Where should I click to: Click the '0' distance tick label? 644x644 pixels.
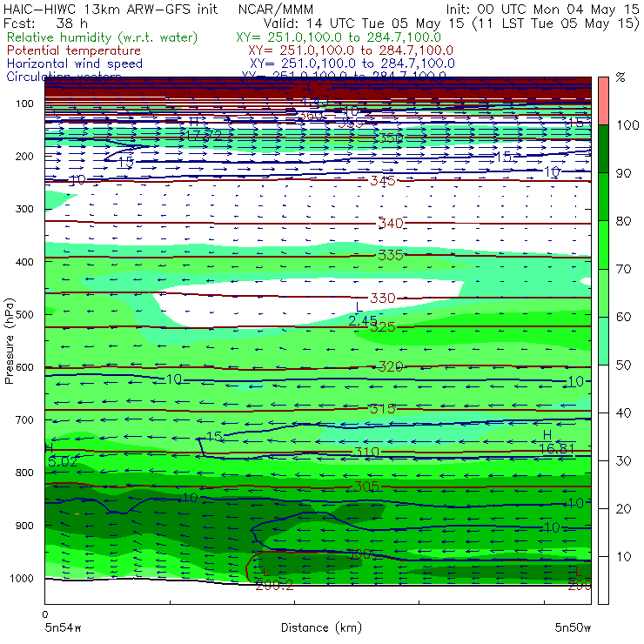[x=45, y=614]
